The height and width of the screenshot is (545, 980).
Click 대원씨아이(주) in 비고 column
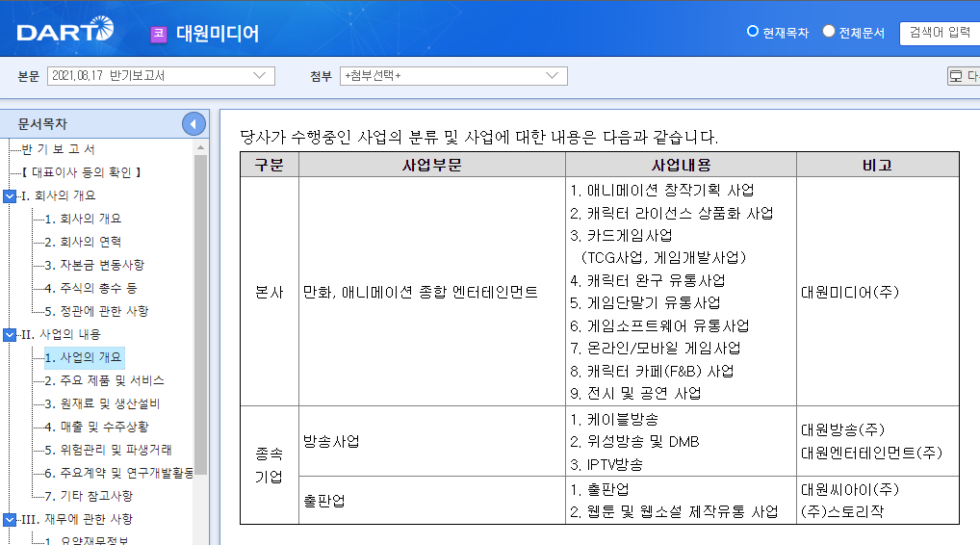pos(850,489)
